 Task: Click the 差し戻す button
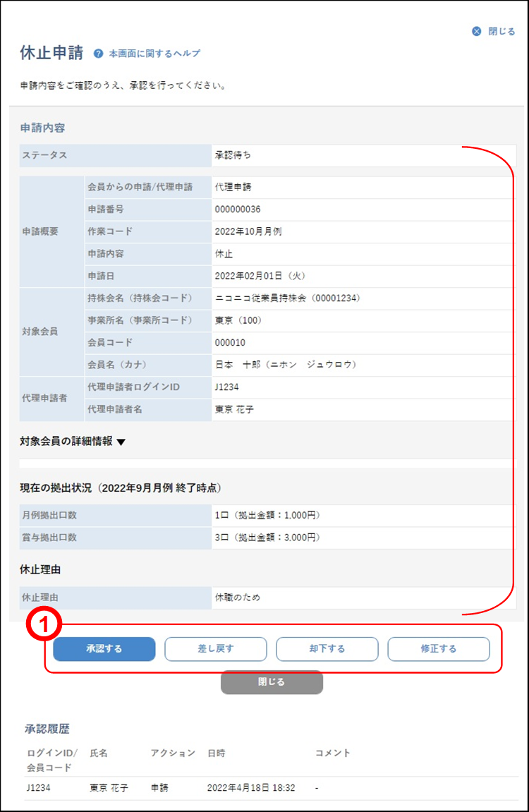click(x=216, y=649)
